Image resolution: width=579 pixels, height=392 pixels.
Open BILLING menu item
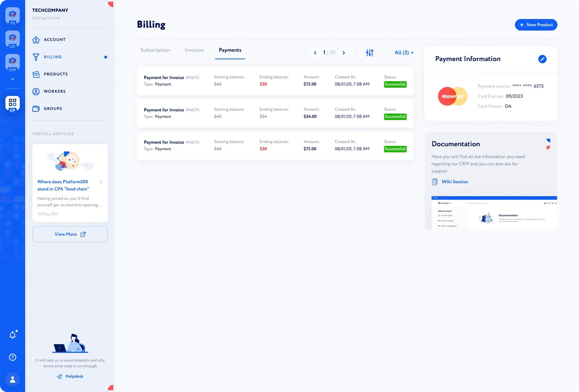pyautogui.click(x=53, y=57)
